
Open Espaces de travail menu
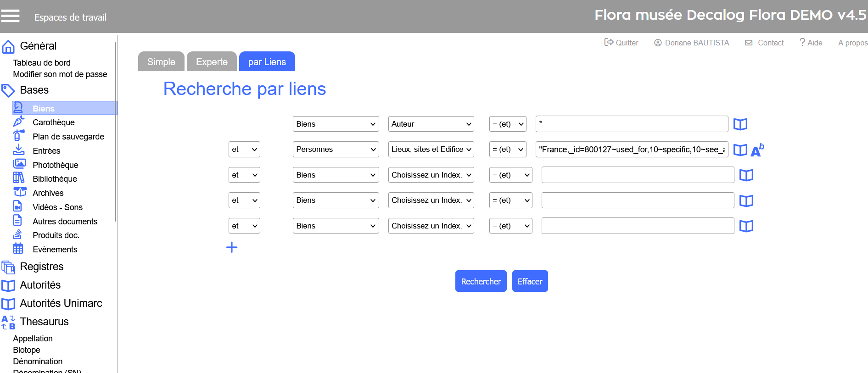pyautogui.click(x=70, y=17)
